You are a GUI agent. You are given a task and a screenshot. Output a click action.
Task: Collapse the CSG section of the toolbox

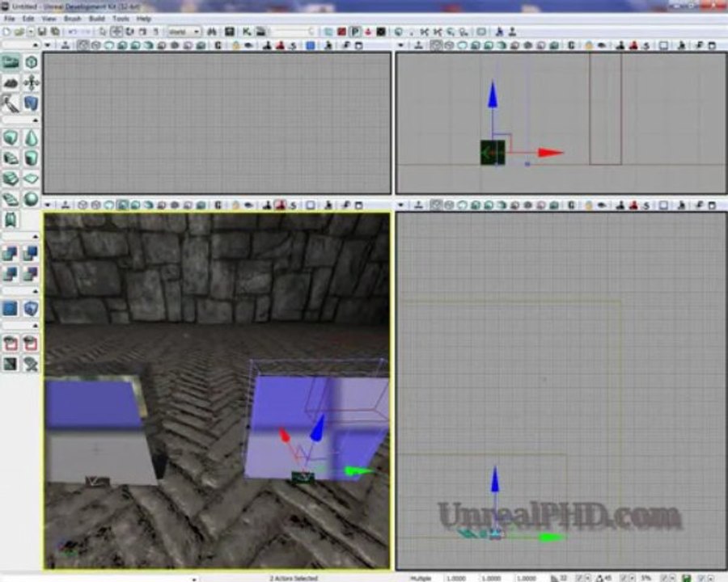click(36, 236)
